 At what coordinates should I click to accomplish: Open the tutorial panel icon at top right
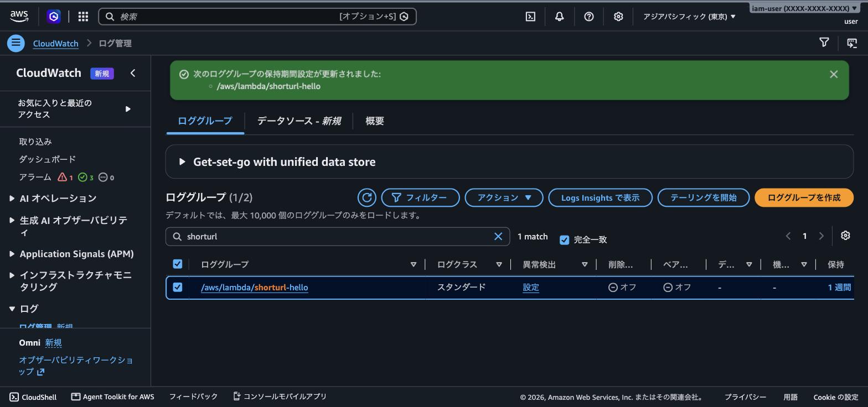coord(852,43)
